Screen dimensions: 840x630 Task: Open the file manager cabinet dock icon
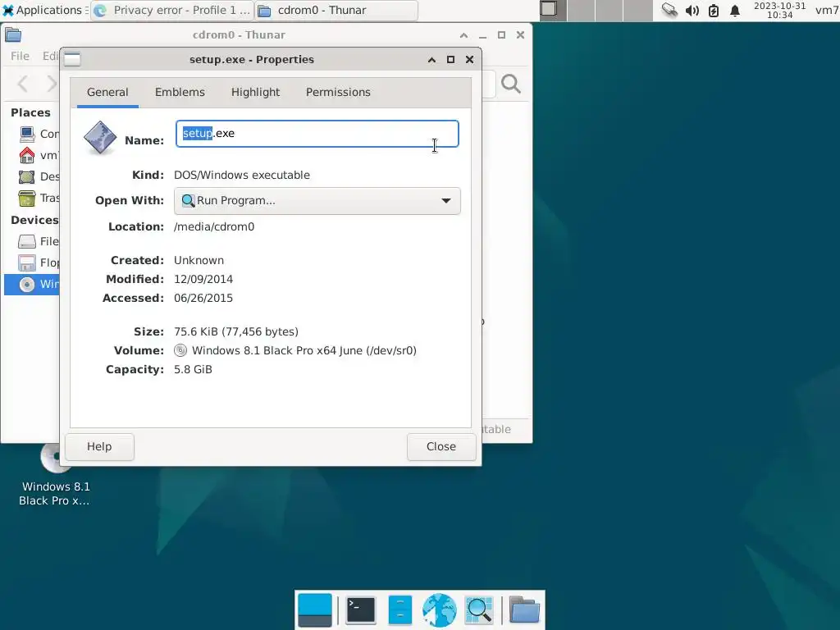tap(399, 610)
